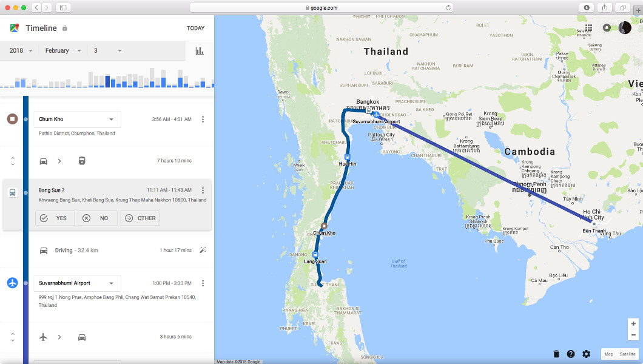643x364 pixels.
Task: Open more options for Chum Kho entry
Action: 203,120
